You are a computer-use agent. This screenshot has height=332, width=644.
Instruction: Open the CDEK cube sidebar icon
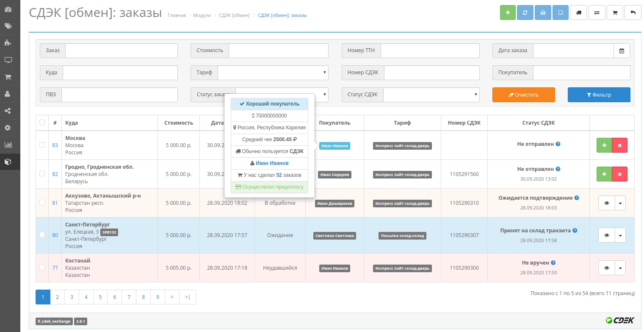[8, 162]
